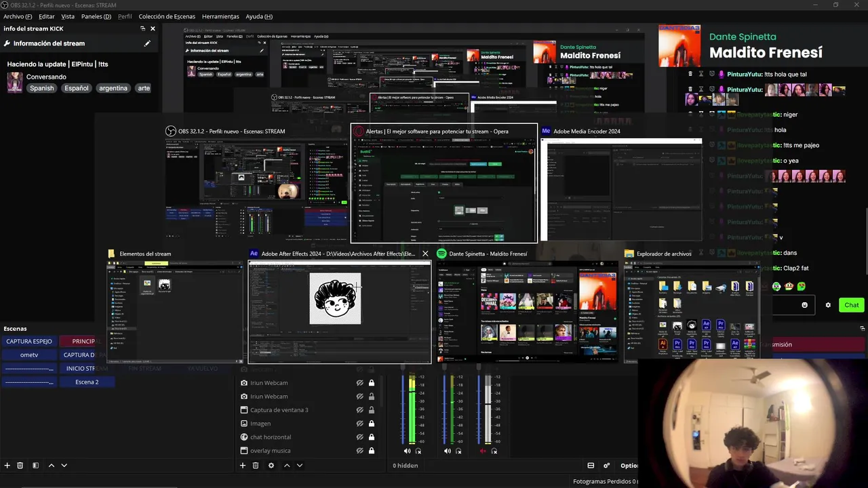Edit stream information with pencil icon
The image size is (868, 488).
point(147,43)
